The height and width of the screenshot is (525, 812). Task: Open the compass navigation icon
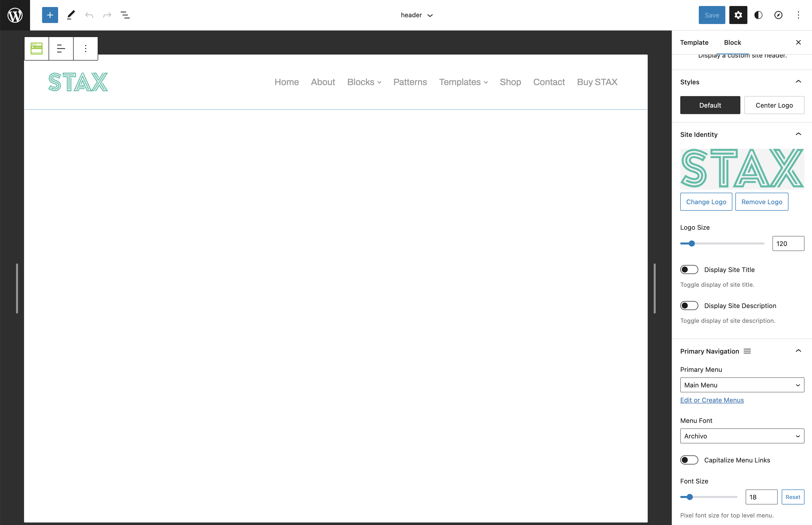pos(778,15)
